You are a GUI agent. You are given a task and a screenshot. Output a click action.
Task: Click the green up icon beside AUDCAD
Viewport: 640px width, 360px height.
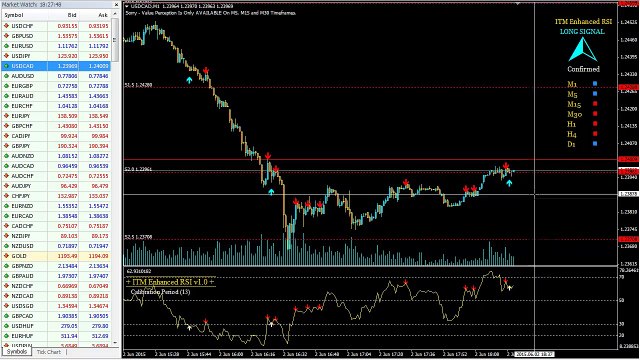[6, 166]
